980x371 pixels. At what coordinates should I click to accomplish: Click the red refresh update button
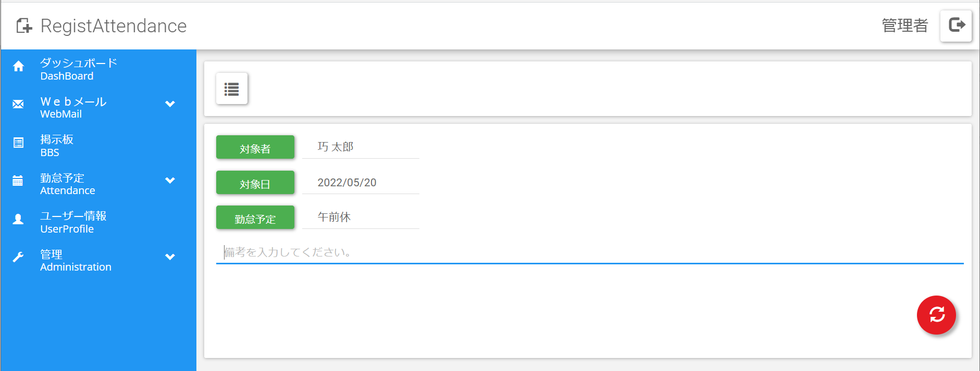coord(936,315)
